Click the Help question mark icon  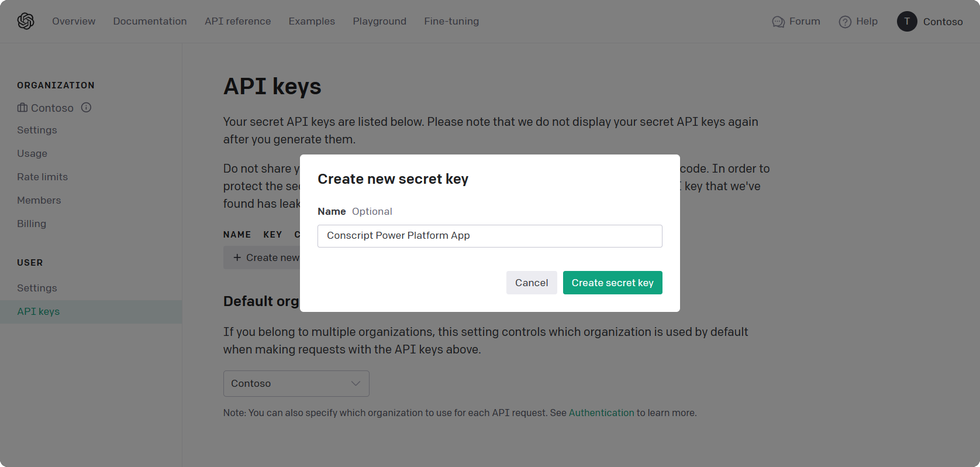click(845, 22)
